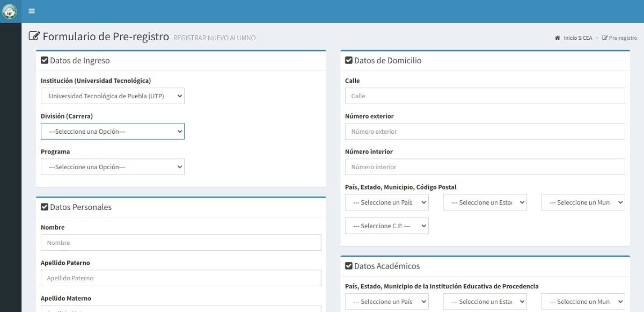
Task: Click the Datos Académicos check icon
Action: (x=349, y=266)
